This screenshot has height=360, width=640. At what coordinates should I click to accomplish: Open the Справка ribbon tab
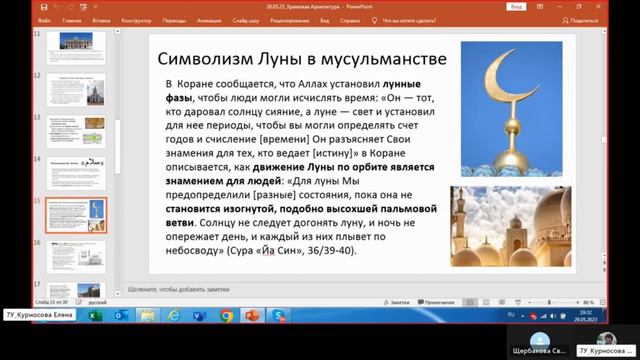350,20
